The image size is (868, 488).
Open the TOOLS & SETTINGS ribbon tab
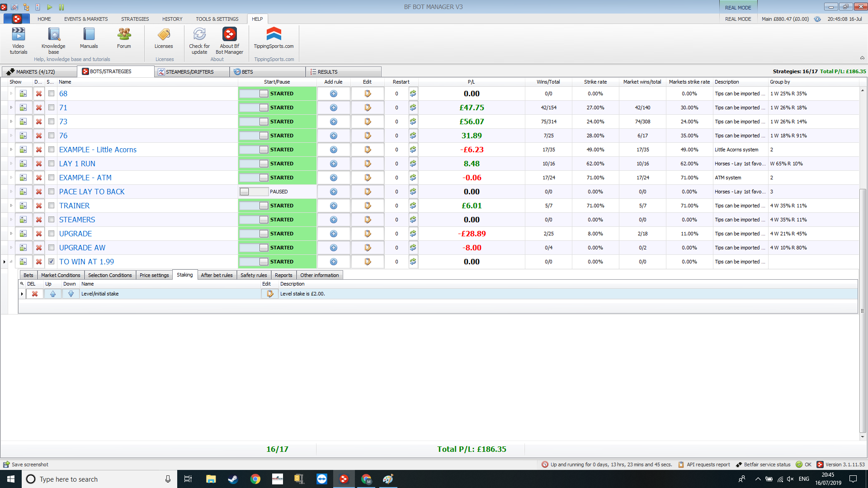point(217,19)
